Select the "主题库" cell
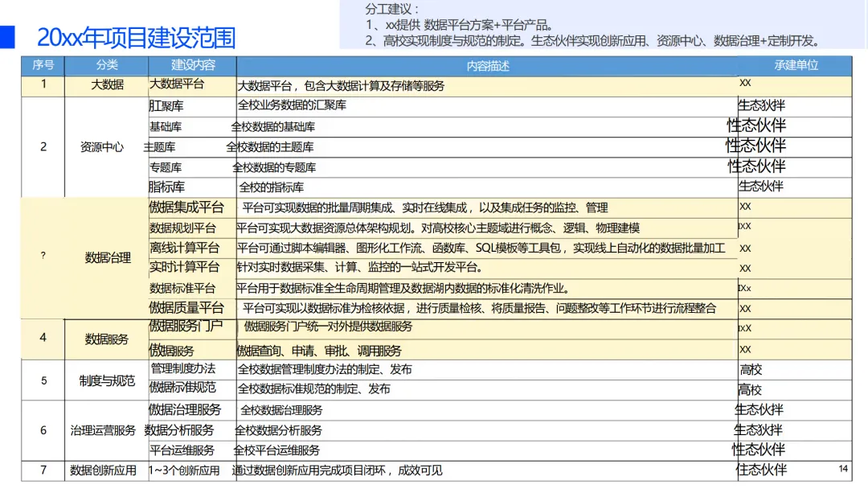868x489 pixels. pos(159,147)
